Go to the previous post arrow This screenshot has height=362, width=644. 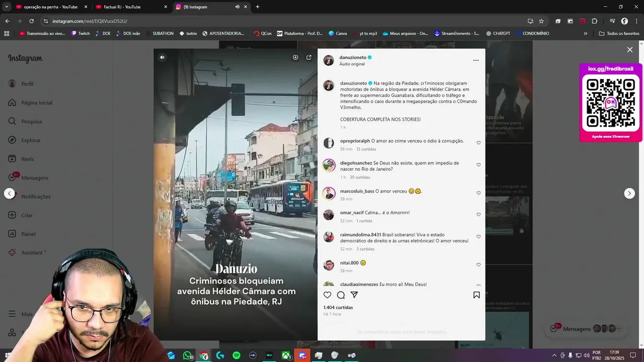tap(10, 194)
